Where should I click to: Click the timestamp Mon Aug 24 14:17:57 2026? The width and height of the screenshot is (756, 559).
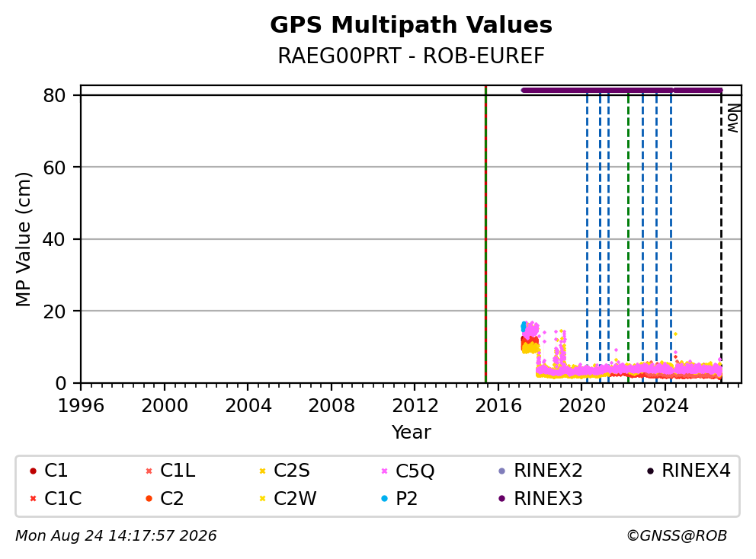click(x=116, y=536)
